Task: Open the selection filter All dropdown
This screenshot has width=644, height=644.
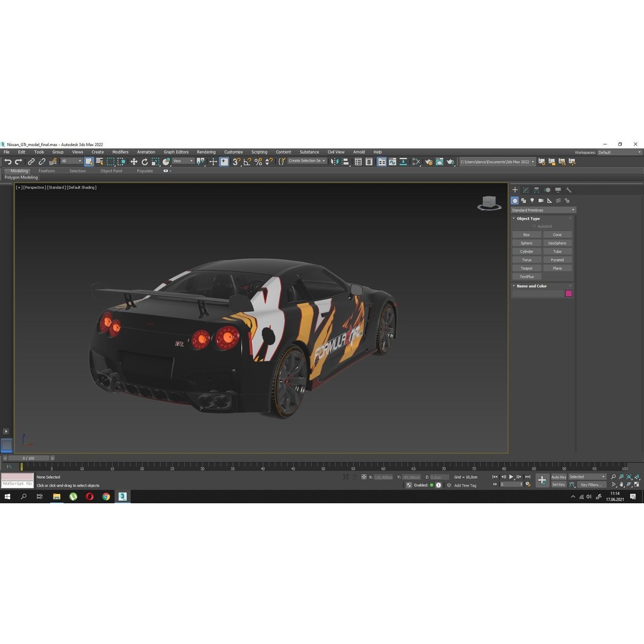Action: pyautogui.click(x=72, y=161)
